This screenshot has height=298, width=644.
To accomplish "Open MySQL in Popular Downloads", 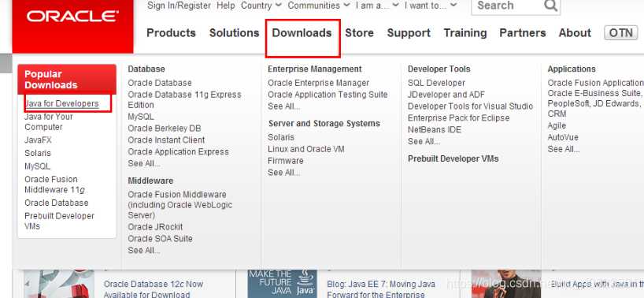I will [37, 166].
